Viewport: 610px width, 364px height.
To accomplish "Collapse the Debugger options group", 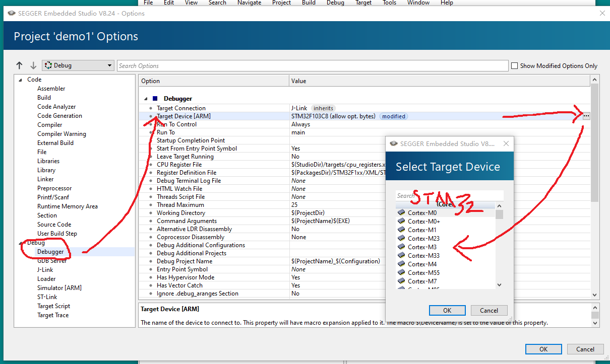I will coord(146,99).
